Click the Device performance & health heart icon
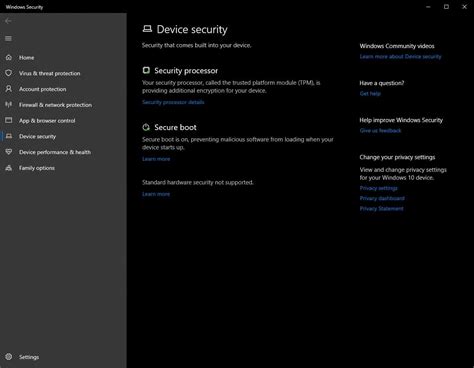474x368 pixels. point(9,152)
